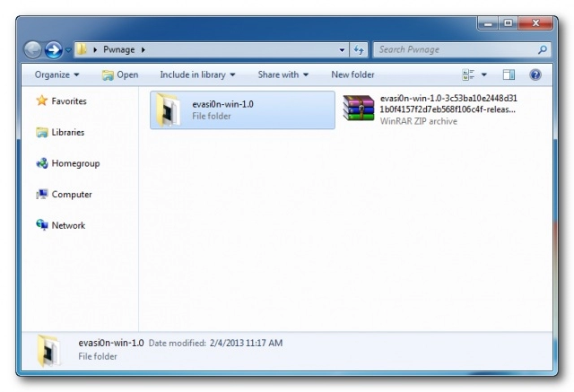This screenshot has height=392, width=574.
Task: Click the evasi0n-win-1.0-3c53ba10e2448d31 zip file name
Action: 448,104
